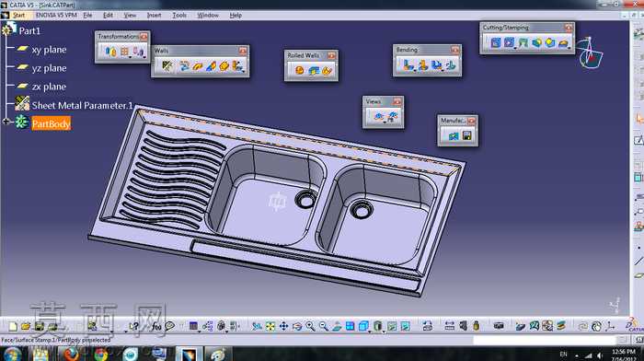
Task: Select Bend From Flat in Bending toolbar
Action: 423,65
